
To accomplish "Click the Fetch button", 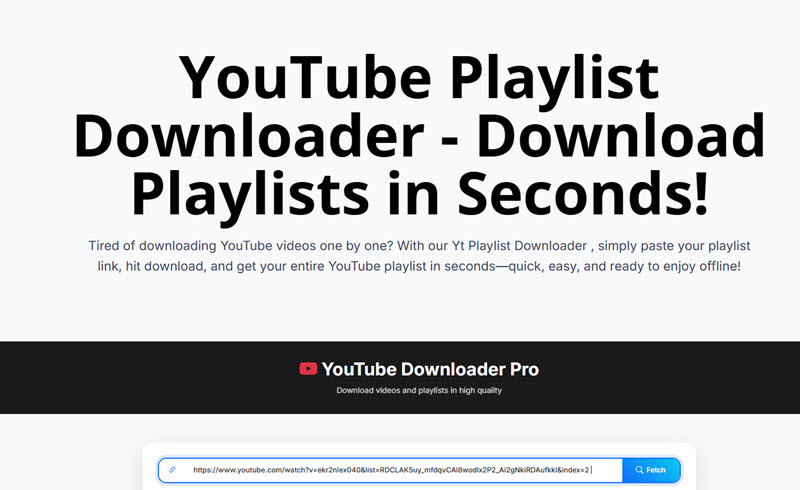I will [x=651, y=470].
